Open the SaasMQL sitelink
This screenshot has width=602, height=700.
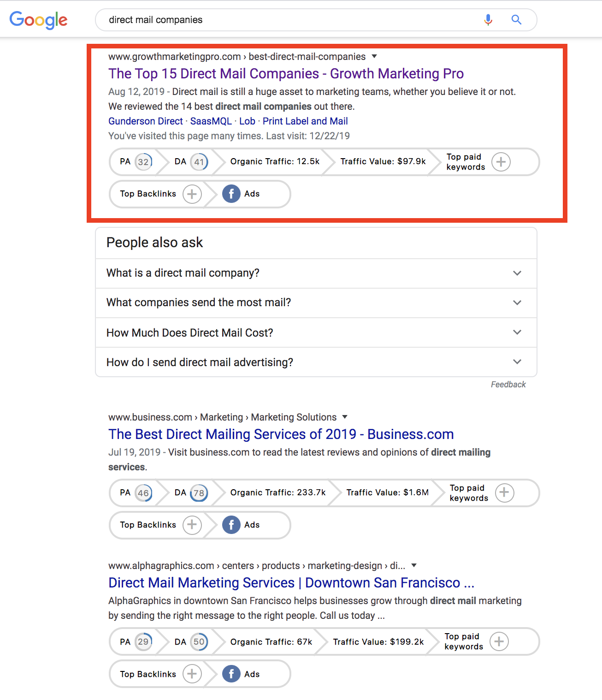pos(211,121)
